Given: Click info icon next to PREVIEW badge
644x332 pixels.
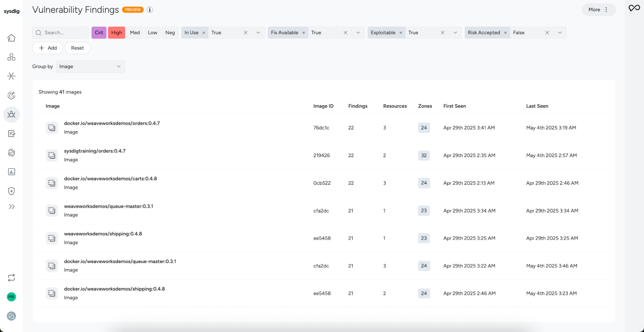Looking at the screenshot, I should [x=150, y=10].
